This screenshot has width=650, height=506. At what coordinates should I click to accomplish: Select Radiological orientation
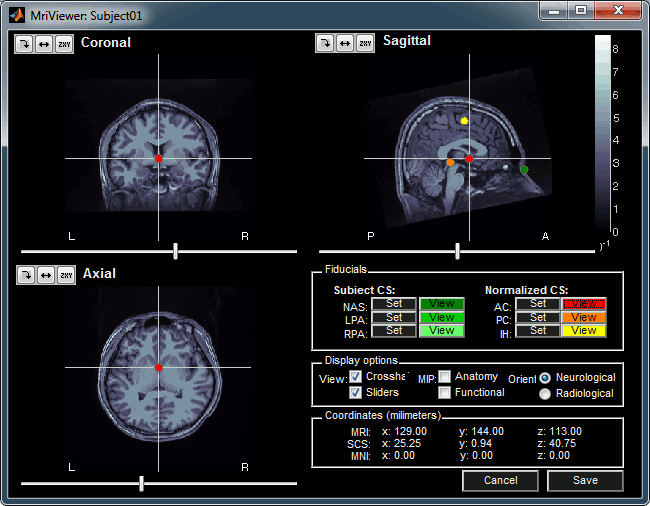pos(545,394)
